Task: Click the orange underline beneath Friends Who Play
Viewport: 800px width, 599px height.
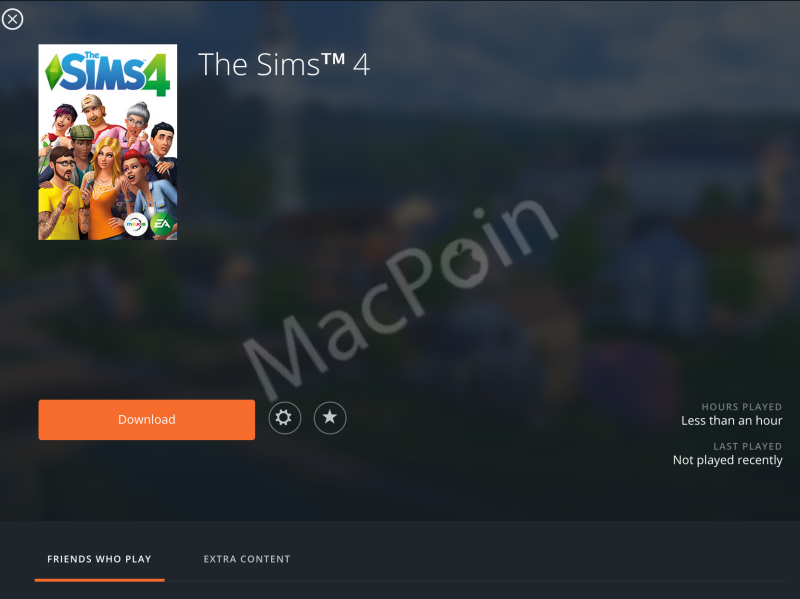Action: 99,580
